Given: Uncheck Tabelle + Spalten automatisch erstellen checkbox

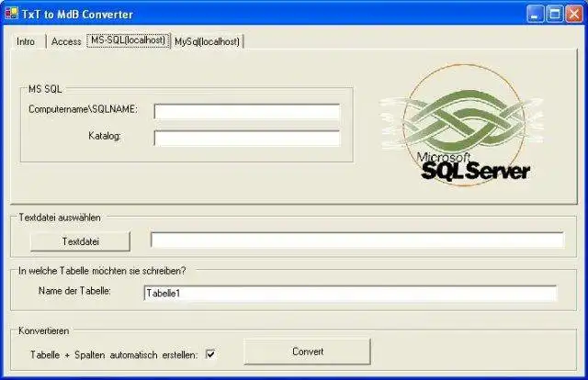Looking at the screenshot, I should point(210,353).
